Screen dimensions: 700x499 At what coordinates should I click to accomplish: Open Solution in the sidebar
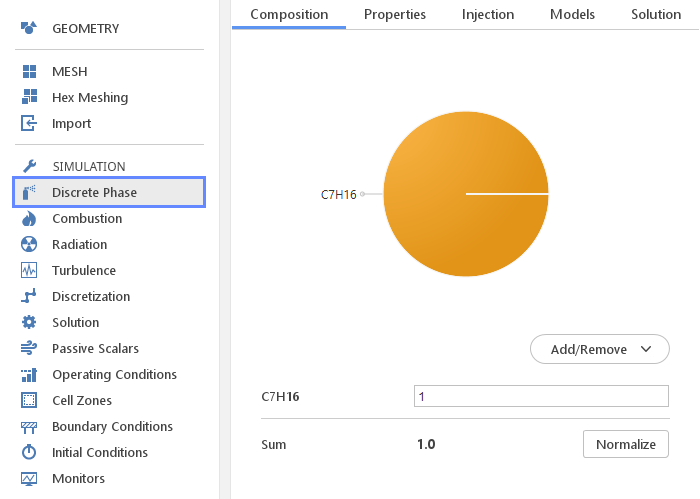pos(75,322)
